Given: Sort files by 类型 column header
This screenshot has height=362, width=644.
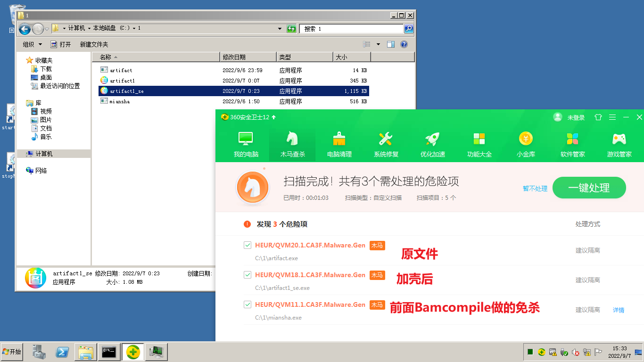Looking at the screenshot, I should (304, 57).
